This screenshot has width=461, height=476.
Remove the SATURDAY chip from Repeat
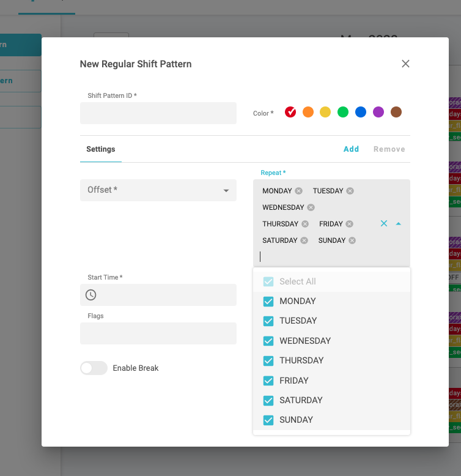304,240
